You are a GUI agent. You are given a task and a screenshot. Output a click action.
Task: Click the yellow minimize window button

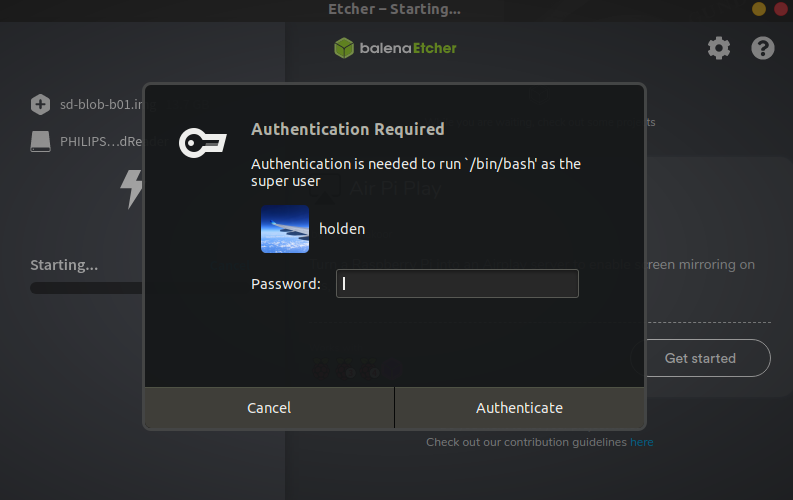(759, 9)
